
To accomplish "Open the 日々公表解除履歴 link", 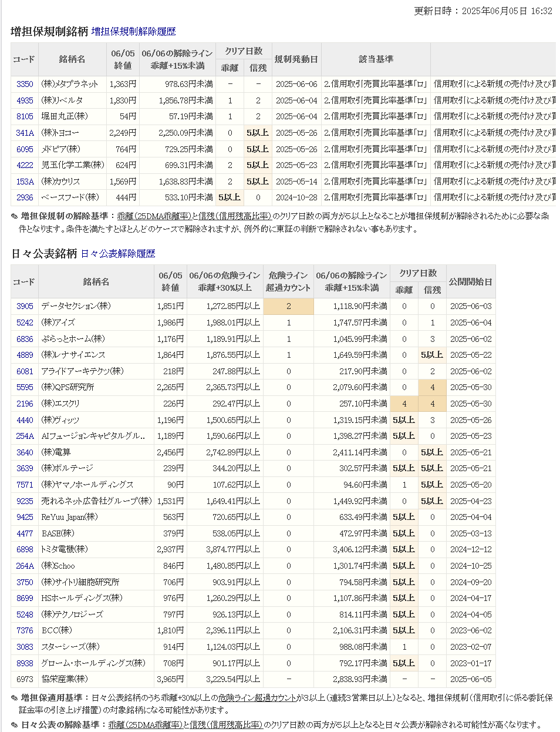I will click(117, 254).
